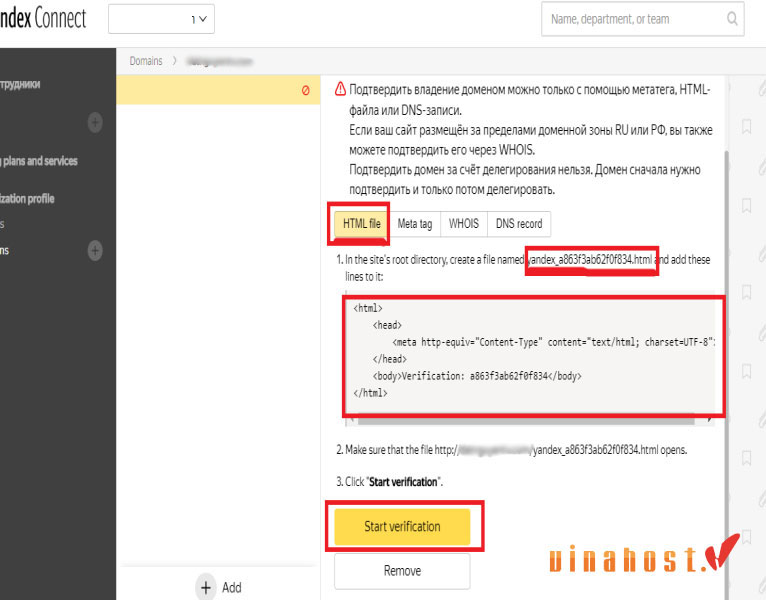766x600 pixels.
Task: Open the organization dropdown in header
Action: pyautogui.click(x=161, y=19)
